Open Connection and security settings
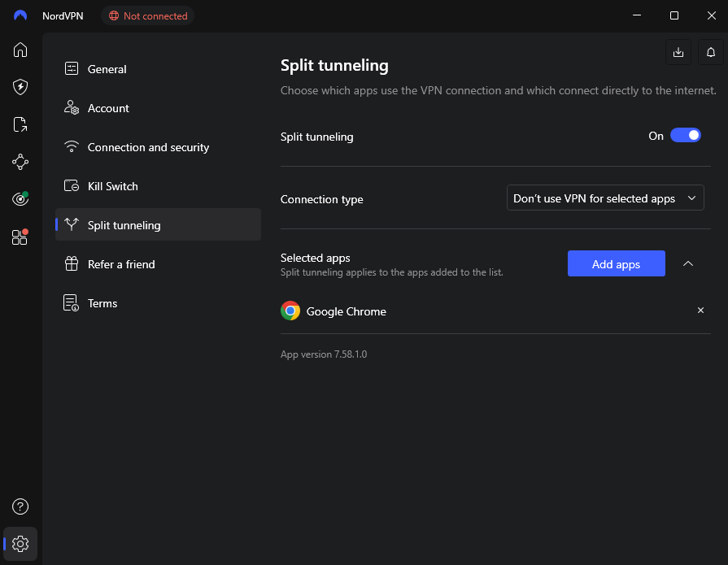Screen dimensions: 728x565 click(x=158, y=147)
